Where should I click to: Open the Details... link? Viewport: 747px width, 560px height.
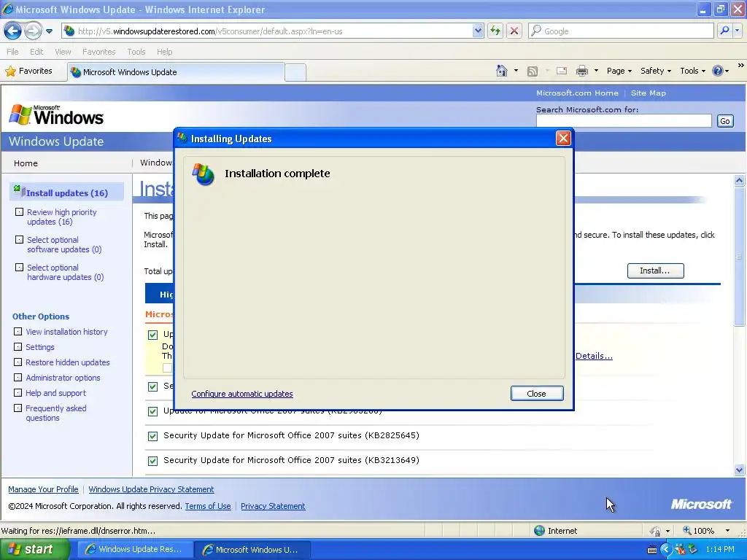[594, 356]
